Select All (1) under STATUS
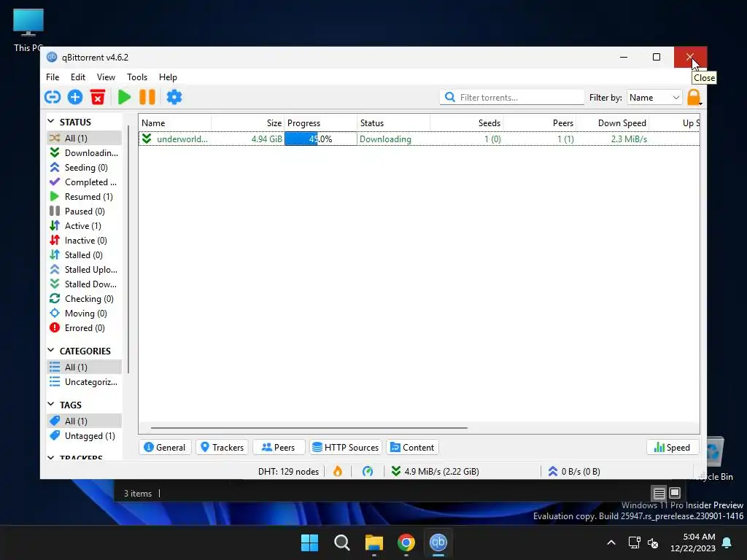Image resolution: width=747 pixels, height=560 pixels. 85,138
